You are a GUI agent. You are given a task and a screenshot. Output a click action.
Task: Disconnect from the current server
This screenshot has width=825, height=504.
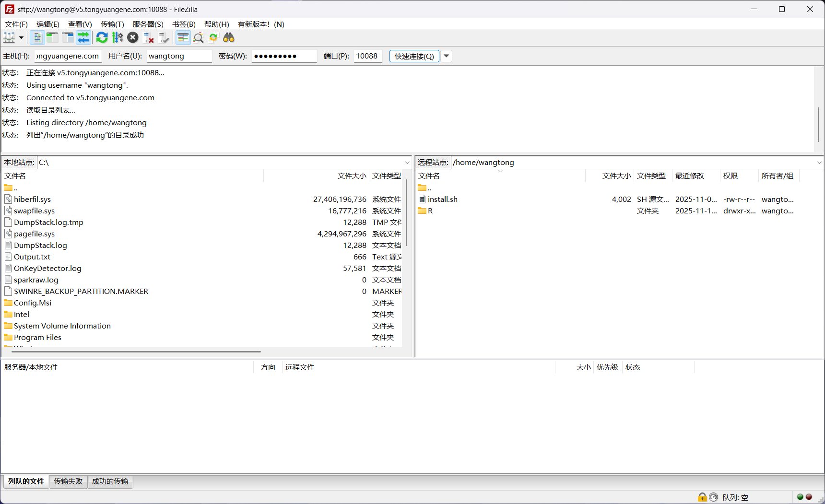click(x=149, y=37)
